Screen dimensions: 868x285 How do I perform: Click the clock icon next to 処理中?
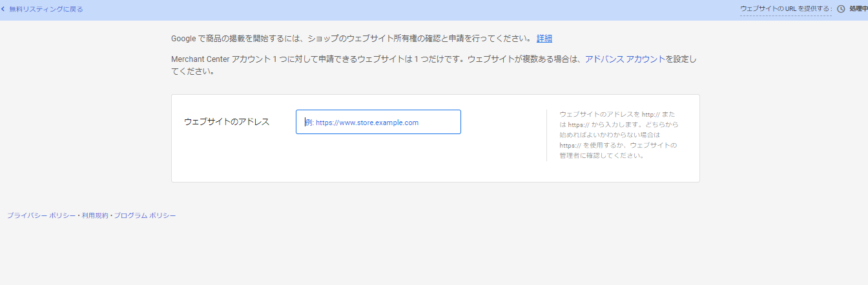click(841, 9)
